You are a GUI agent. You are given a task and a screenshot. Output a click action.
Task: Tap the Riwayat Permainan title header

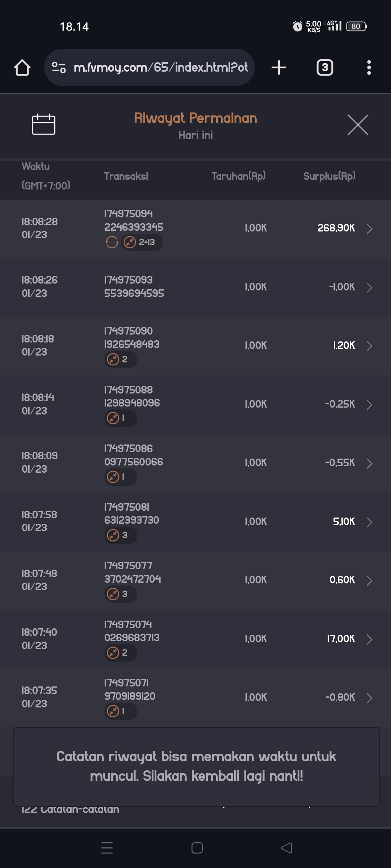click(195, 119)
